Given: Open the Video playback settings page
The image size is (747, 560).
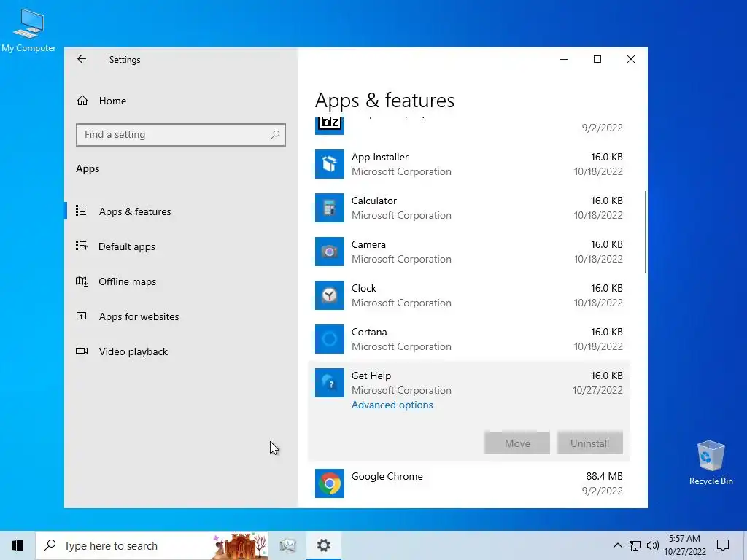Looking at the screenshot, I should (x=133, y=351).
